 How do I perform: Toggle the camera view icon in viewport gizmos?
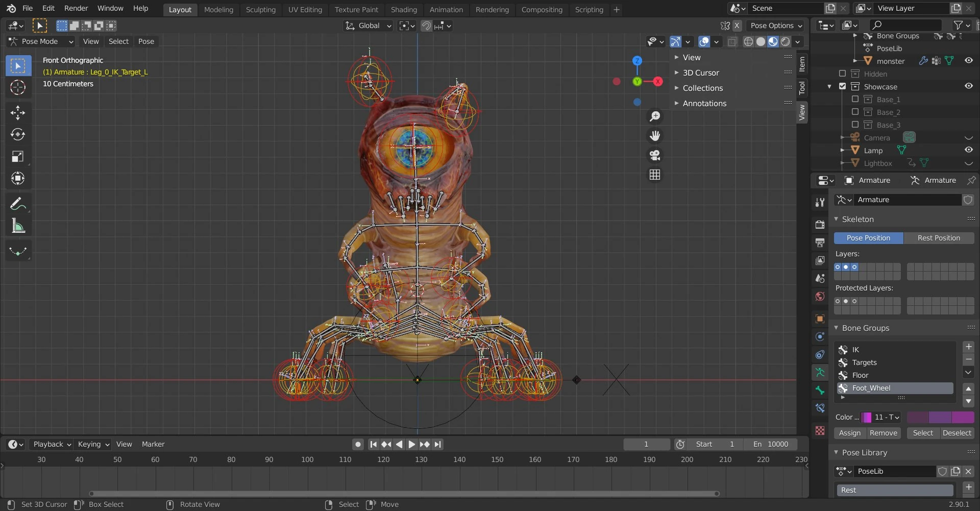pyautogui.click(x=655, y=155)
